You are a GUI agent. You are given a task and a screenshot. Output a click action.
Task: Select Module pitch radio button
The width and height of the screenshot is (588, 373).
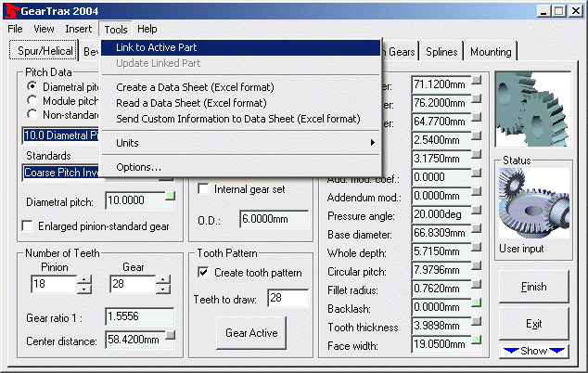pos(32,100)
